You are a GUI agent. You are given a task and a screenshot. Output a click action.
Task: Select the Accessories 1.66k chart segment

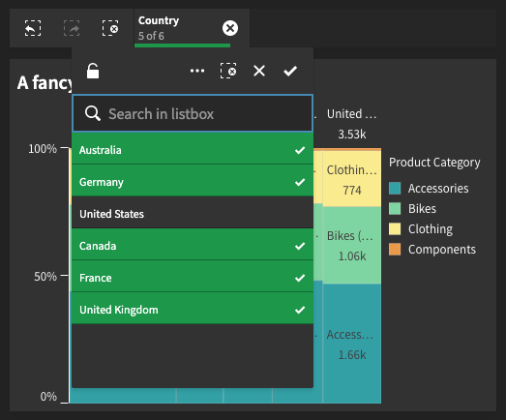(x=352, y=344)
